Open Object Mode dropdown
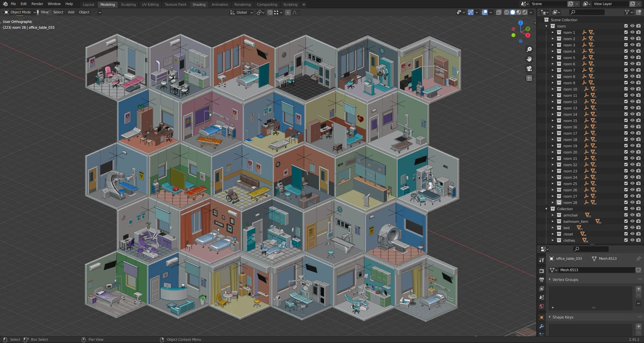The width and height of the screenshot is (644, 343). tap(20, 12)
